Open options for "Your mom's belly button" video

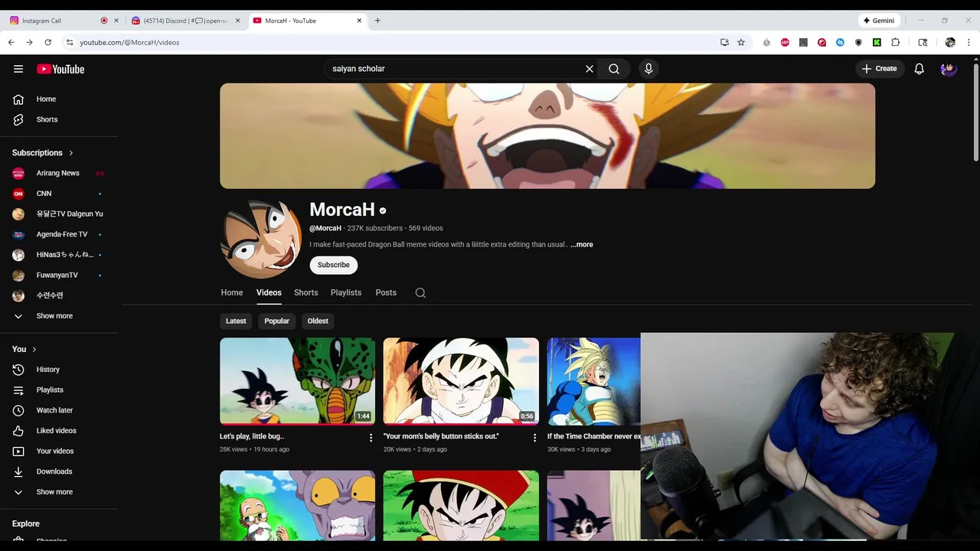[535, 438]
